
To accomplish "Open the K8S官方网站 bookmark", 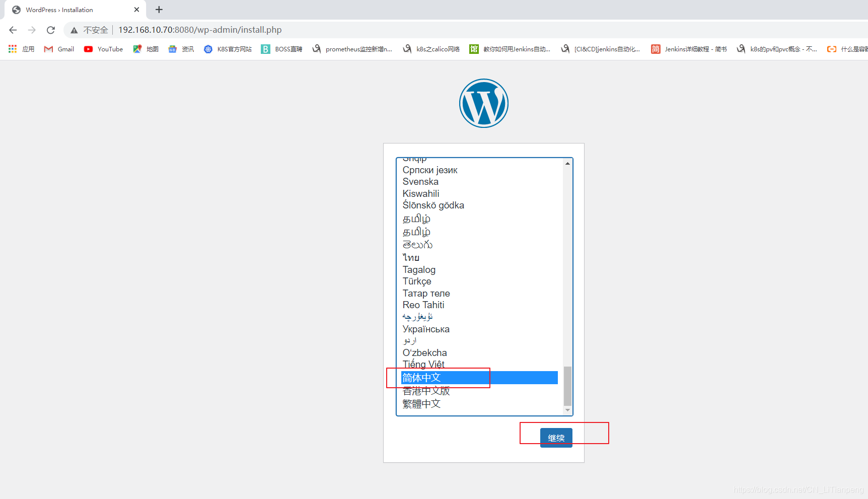I will tap(228, 49).
